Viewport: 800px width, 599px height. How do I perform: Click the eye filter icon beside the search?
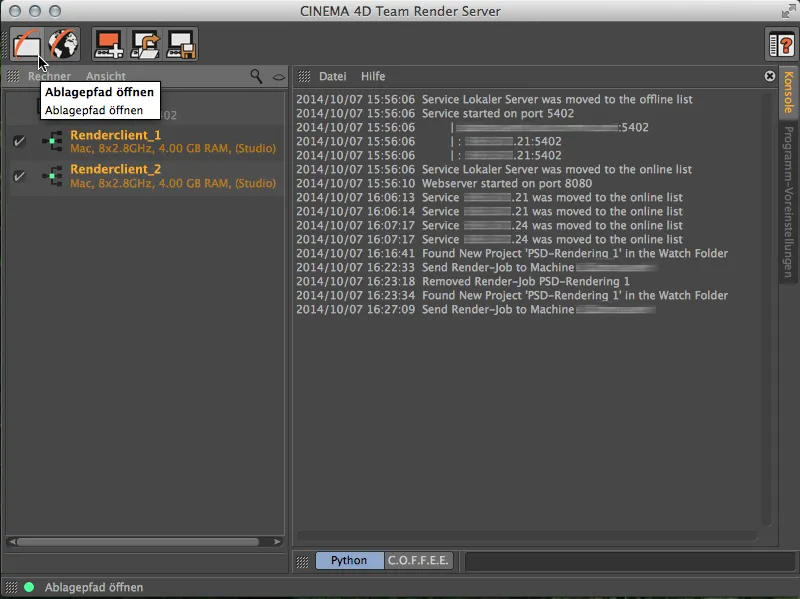276,76
